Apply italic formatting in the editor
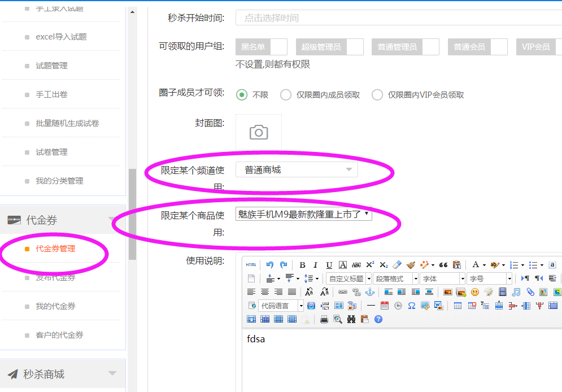Screen dimensions: 562x392 315,265
